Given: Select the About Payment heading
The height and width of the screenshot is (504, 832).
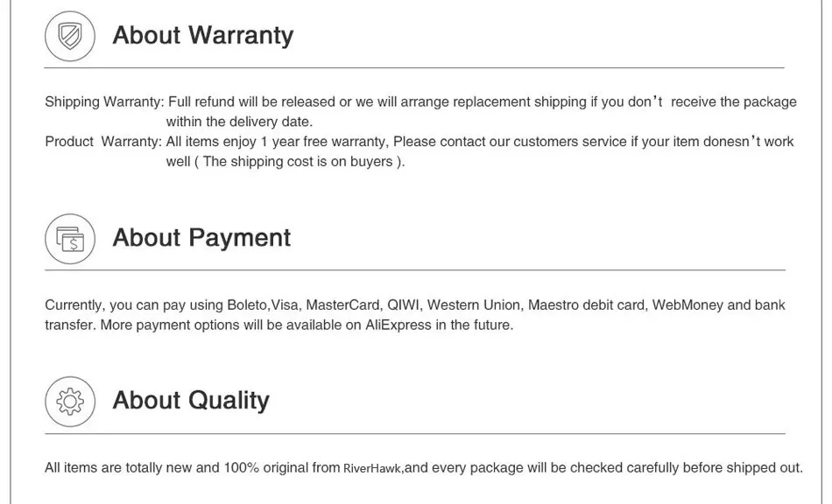Looking at the screenshot, I should tap(201, 237).
